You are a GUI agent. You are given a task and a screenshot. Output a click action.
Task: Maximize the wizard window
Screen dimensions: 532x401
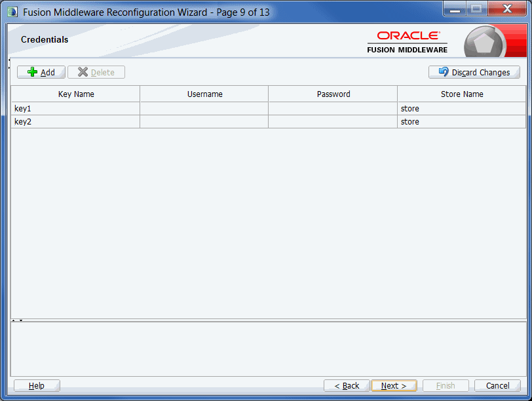(477, 9)
